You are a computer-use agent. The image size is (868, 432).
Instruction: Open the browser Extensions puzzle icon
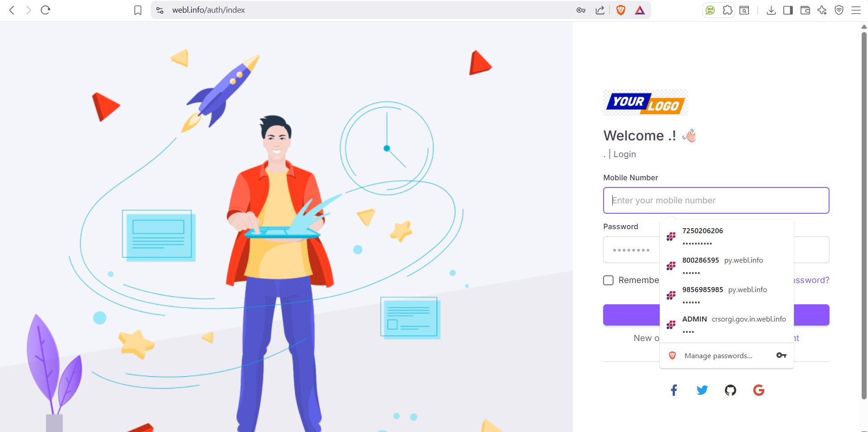coord(727,10)
